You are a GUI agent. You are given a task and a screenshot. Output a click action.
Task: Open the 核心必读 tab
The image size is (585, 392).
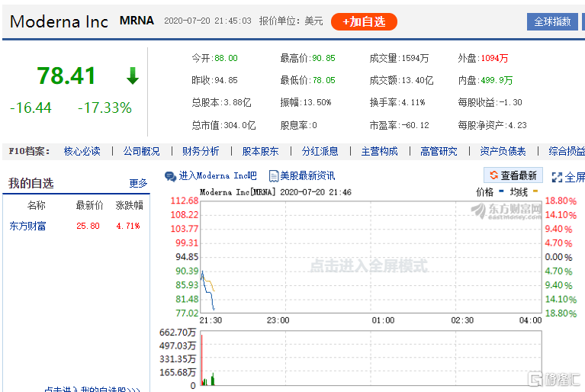tap(82, 151)
